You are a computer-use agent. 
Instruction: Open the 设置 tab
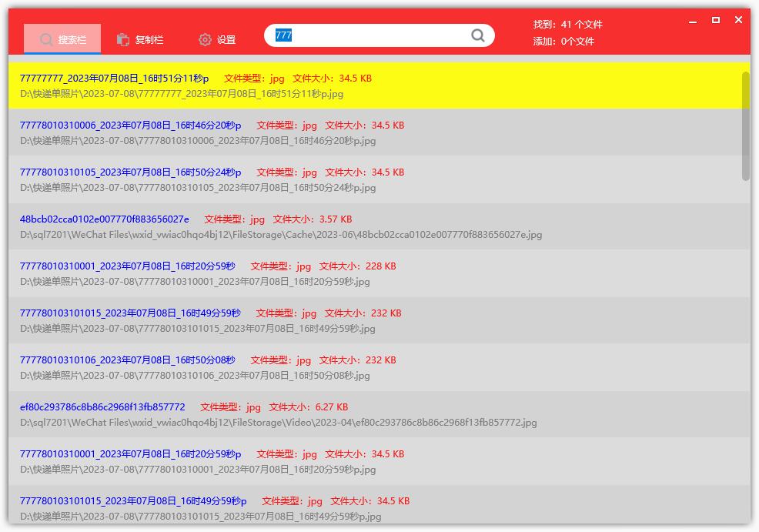[x=217, y=40]
